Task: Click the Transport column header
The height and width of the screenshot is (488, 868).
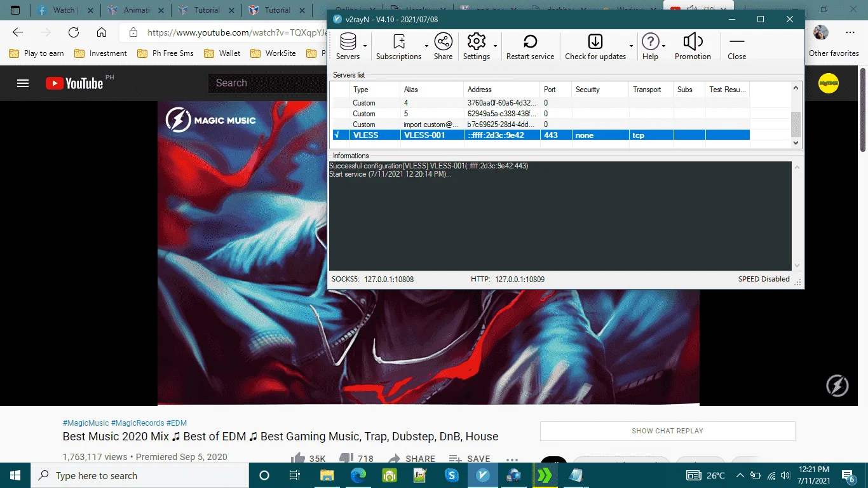Action: pos(651,90)
